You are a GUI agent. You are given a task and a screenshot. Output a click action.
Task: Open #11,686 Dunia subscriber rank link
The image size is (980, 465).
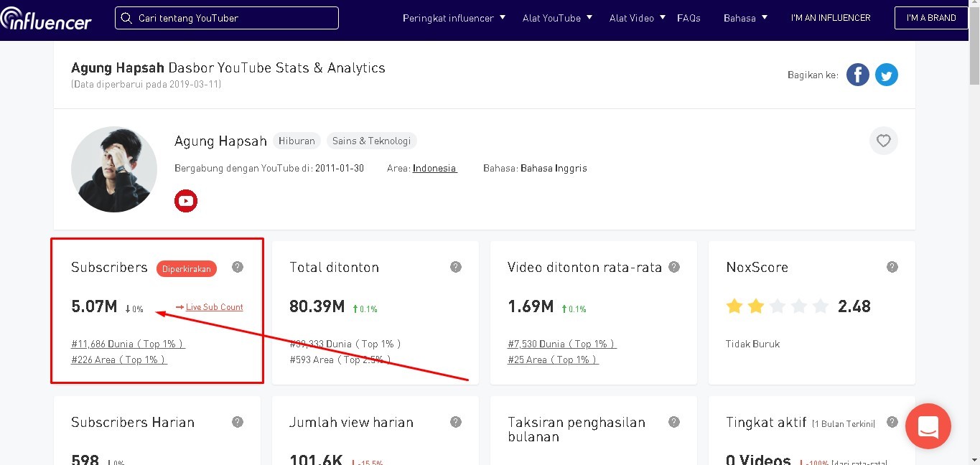[x=128, y=344]
